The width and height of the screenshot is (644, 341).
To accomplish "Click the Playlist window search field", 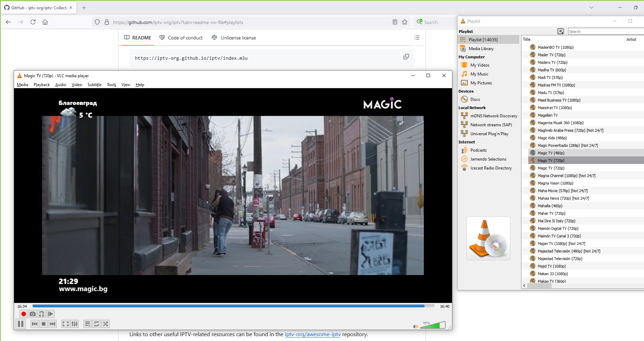I will click(606, 32).
